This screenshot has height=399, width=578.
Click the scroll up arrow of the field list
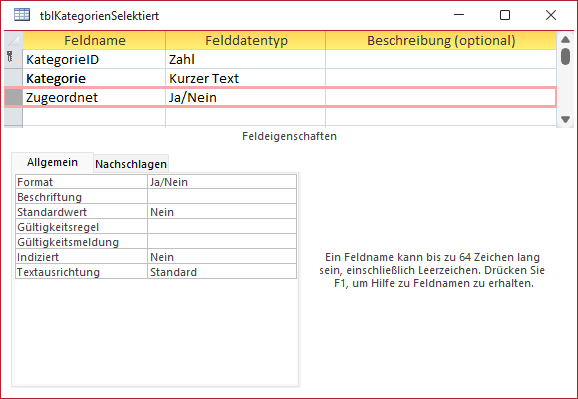(x=565, y=40)
